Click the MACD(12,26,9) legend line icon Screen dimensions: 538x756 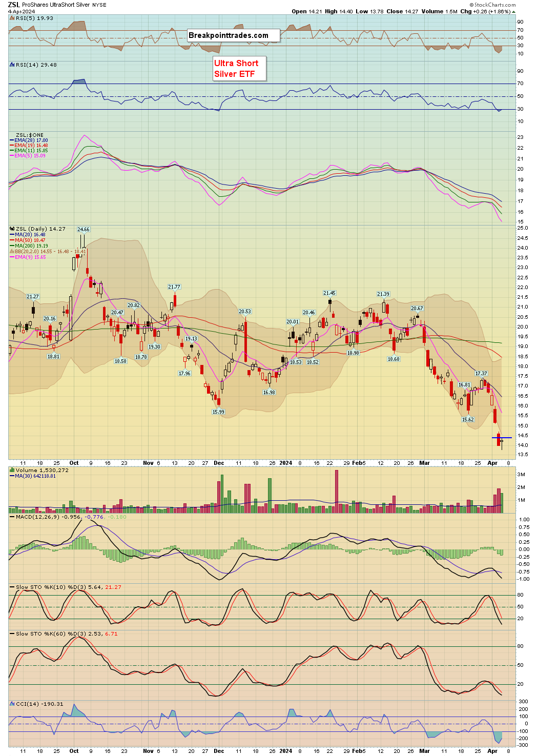12,517
